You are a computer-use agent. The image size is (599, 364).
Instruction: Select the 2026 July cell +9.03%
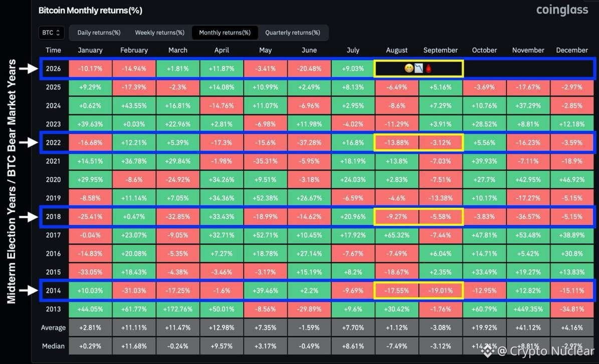point(353,69)
